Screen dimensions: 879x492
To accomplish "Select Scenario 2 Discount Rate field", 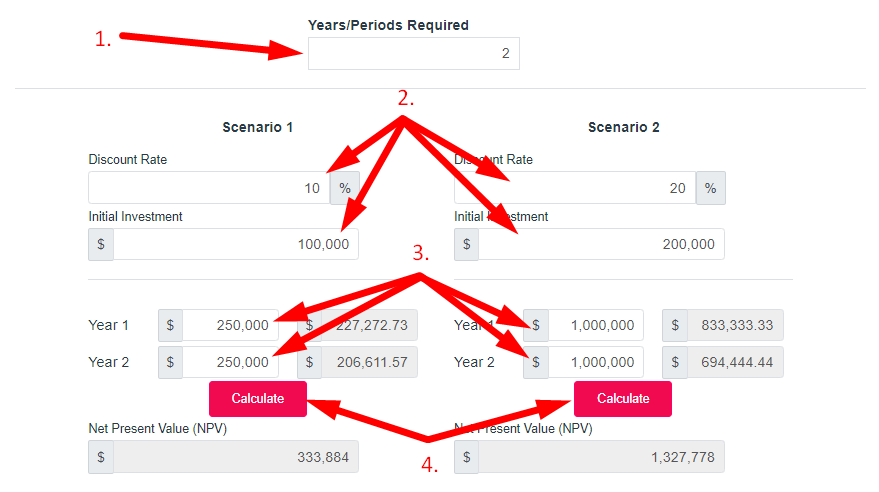I will click(575, 188).
